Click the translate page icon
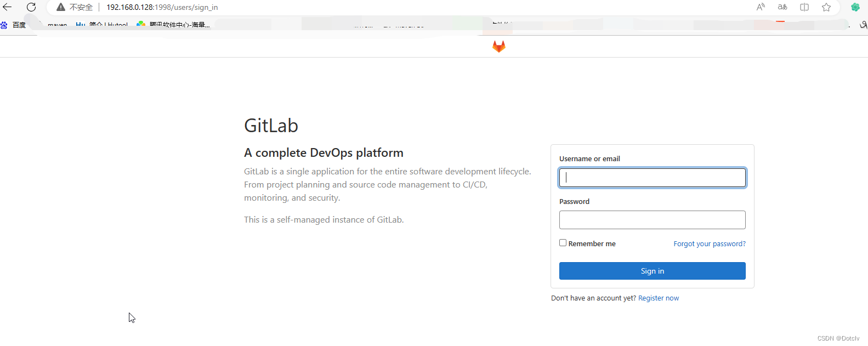Image resolution: width=868 pixels, height=346 pixels. (x=782, y=7)
